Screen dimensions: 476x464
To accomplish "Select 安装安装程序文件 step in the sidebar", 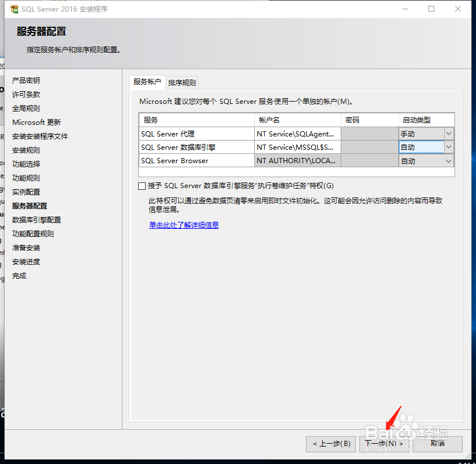I will point(40,136).
